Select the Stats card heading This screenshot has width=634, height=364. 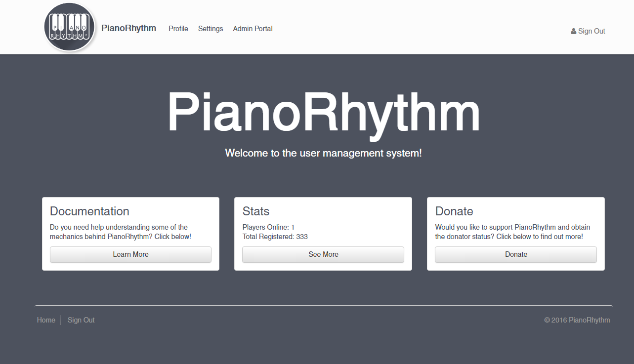[x=256, y=211]
